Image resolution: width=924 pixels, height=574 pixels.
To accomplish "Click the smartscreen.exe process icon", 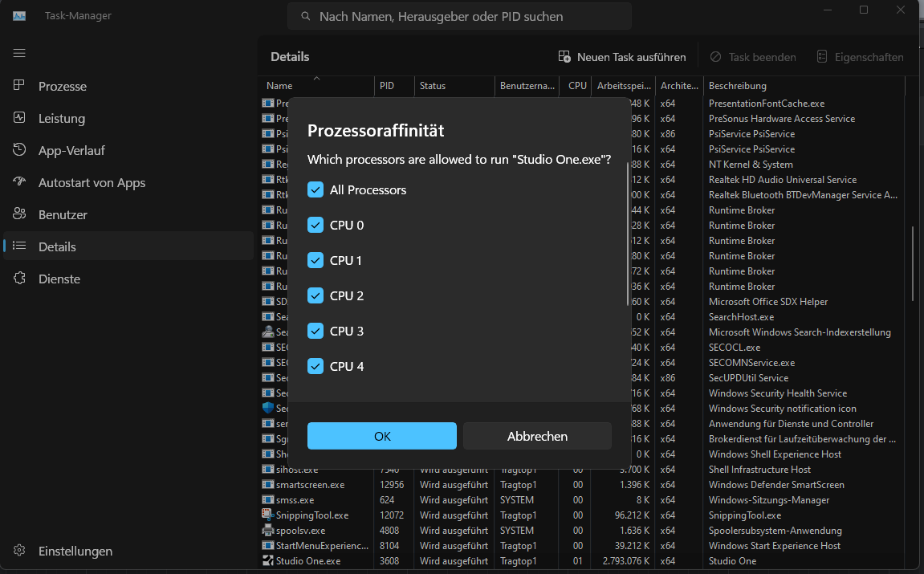I will click(268, 484).
